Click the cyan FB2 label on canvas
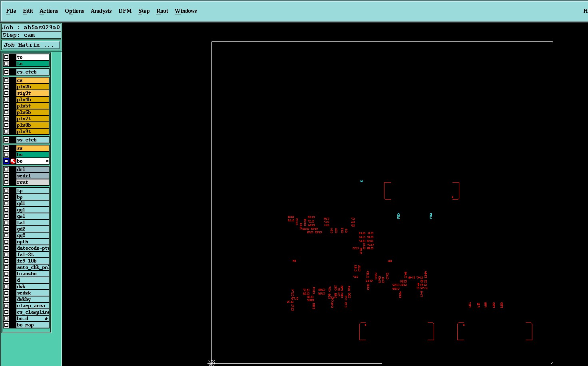 pyautogui.click(x=431, y=216)
